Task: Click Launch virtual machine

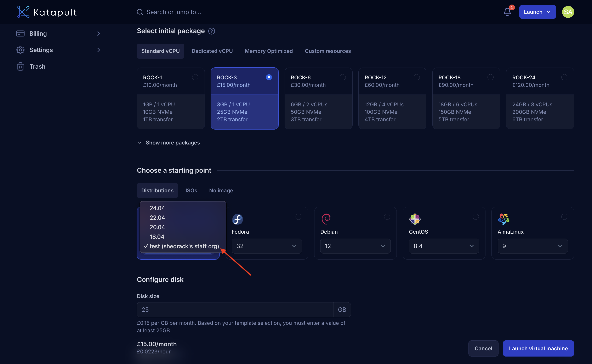Action: coord(538,348)
